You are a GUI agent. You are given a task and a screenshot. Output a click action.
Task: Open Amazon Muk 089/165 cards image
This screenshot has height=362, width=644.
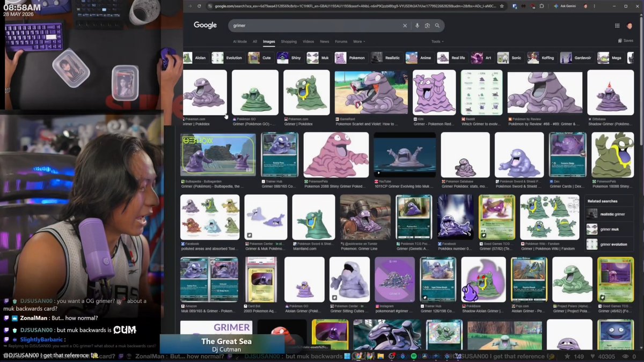[x=209, y=280]
